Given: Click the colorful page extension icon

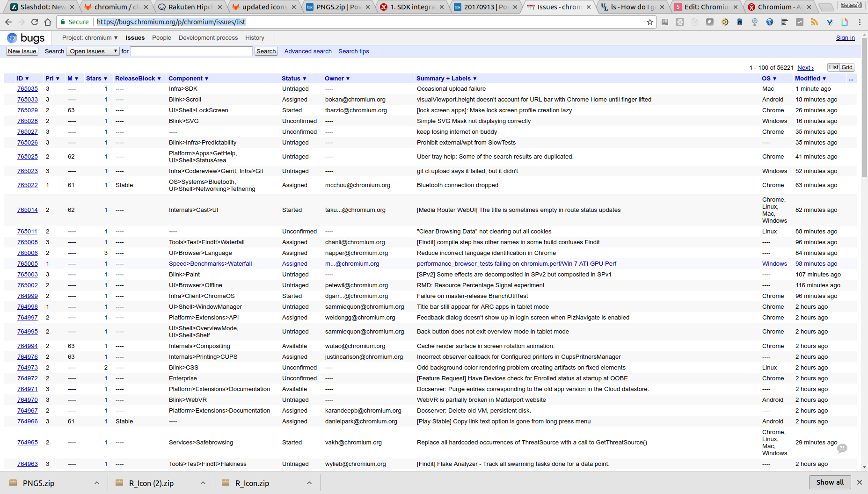Looking at the screenshot, I should [x=845, y=22].
